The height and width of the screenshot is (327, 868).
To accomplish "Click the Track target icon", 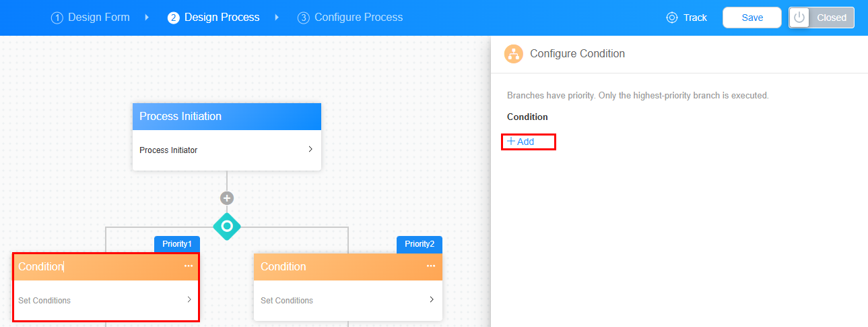I will (x=671, y=18).
